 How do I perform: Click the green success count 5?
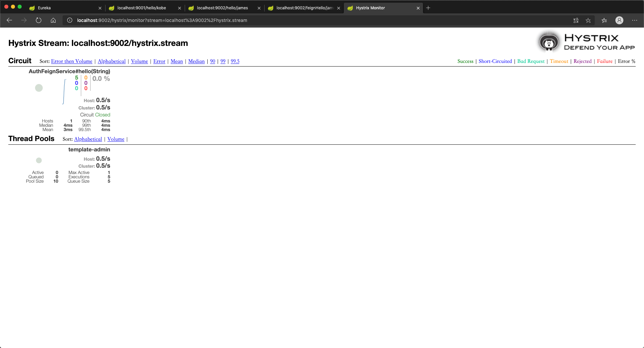pos(77,78)
